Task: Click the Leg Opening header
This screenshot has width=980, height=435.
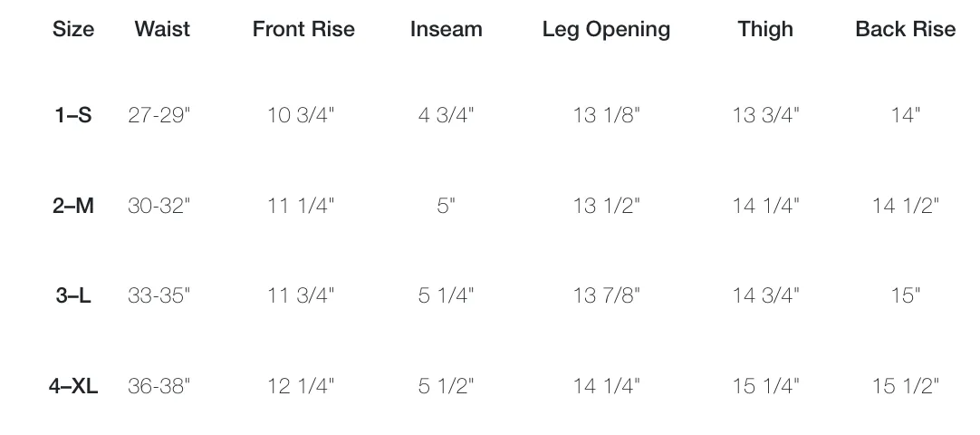Action: pyautogui.click(x=606, y=30)
